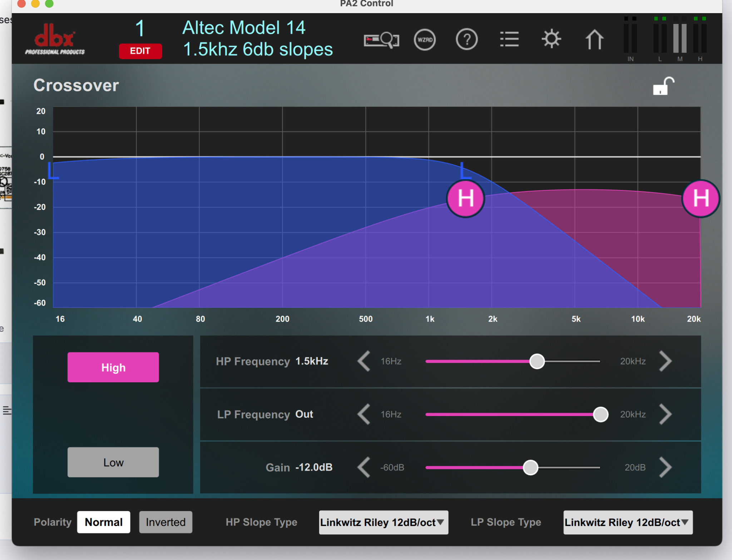Go to home arrow icon
The image size is (732, 560).
pos(594,39)
